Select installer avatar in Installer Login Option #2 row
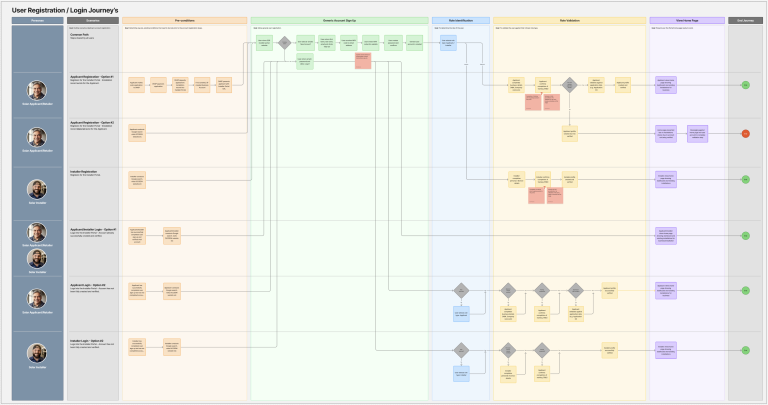The image size is (768, 405). click(x=37, y=354)
